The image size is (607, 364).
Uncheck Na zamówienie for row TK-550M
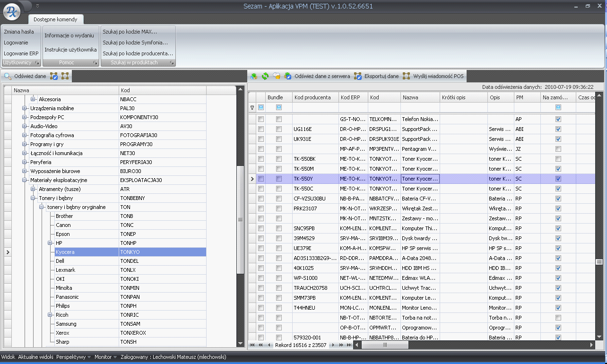558,169
